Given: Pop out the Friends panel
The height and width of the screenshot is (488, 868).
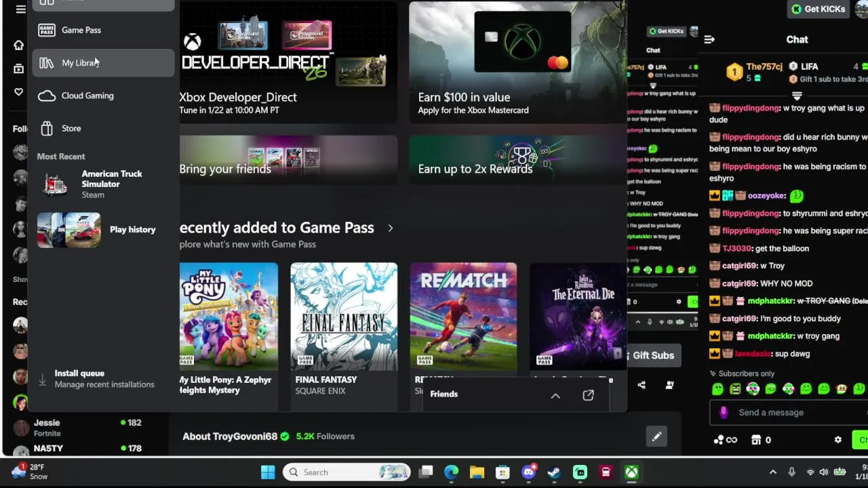Looking at the screenshot, I should click(x=588, y=395).
